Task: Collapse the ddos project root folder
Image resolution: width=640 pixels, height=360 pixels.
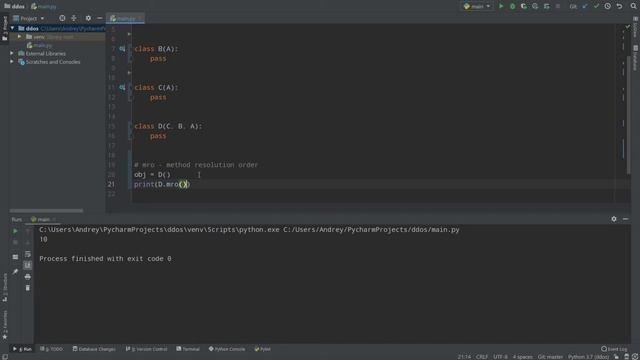Action: pos(12,29)
